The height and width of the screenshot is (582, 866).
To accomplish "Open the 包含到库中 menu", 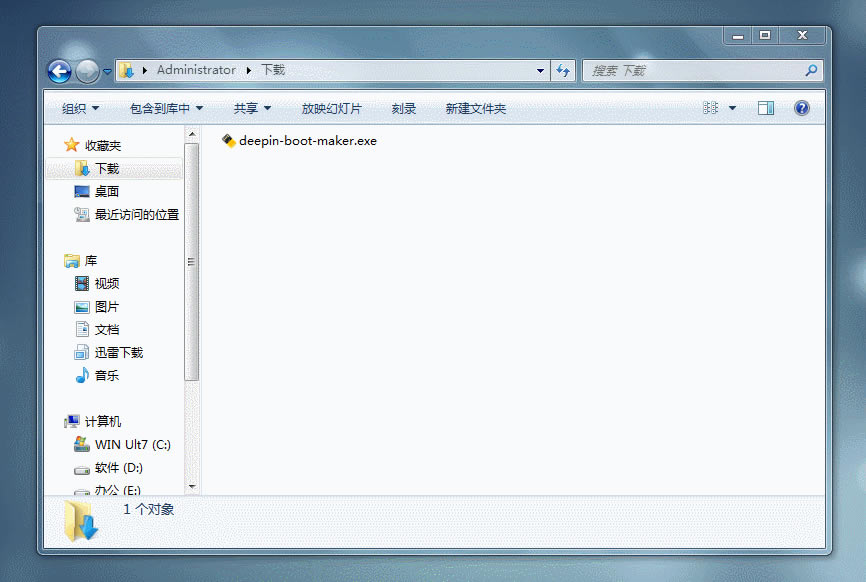I will pyautogui.click(x=166, y=109).
